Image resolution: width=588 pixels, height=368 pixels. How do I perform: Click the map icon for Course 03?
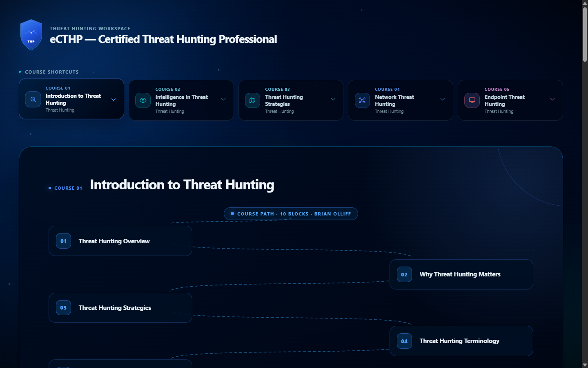click(252, 100)
